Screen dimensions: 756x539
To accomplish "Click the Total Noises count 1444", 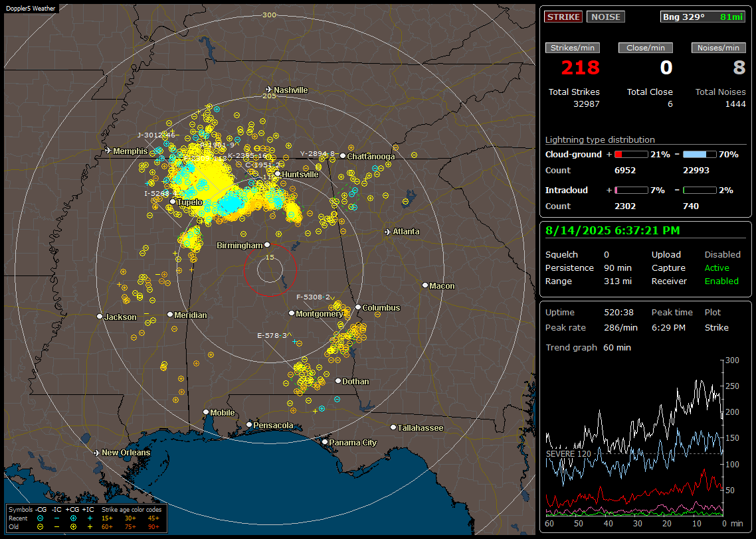I will 735,104.
